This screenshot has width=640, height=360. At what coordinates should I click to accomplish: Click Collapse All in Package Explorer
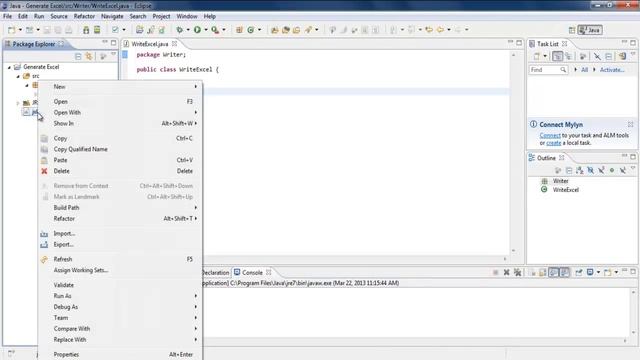(78, 56)
